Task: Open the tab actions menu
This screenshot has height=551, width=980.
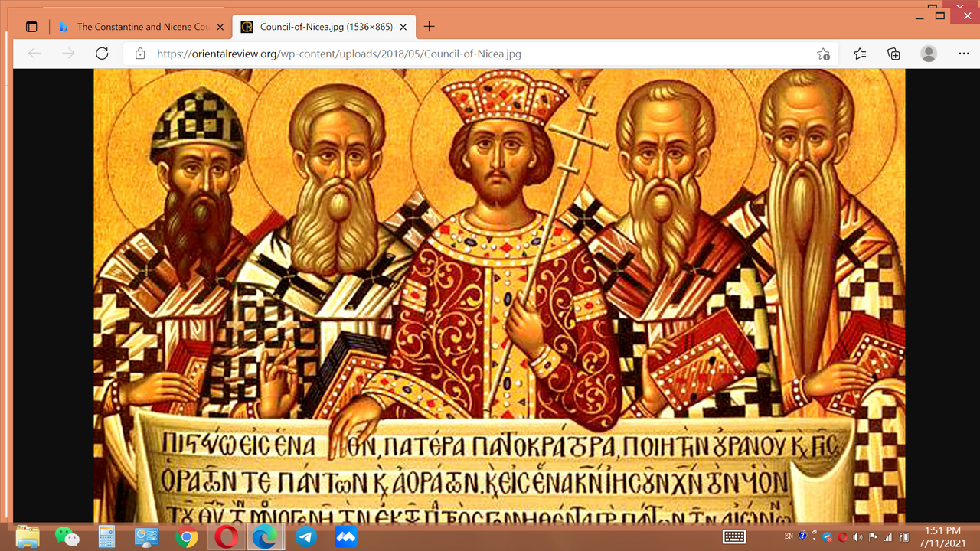Action: (31, 27)
